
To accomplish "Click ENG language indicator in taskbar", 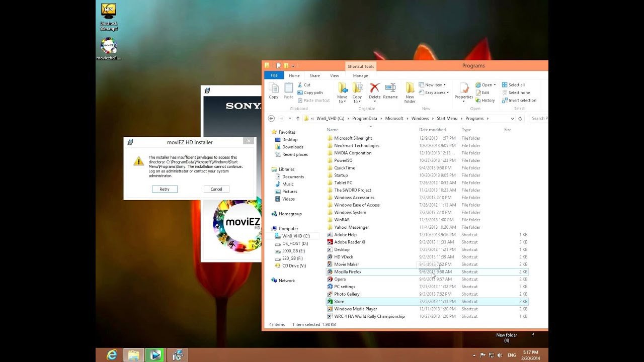I will pos(511,355).
